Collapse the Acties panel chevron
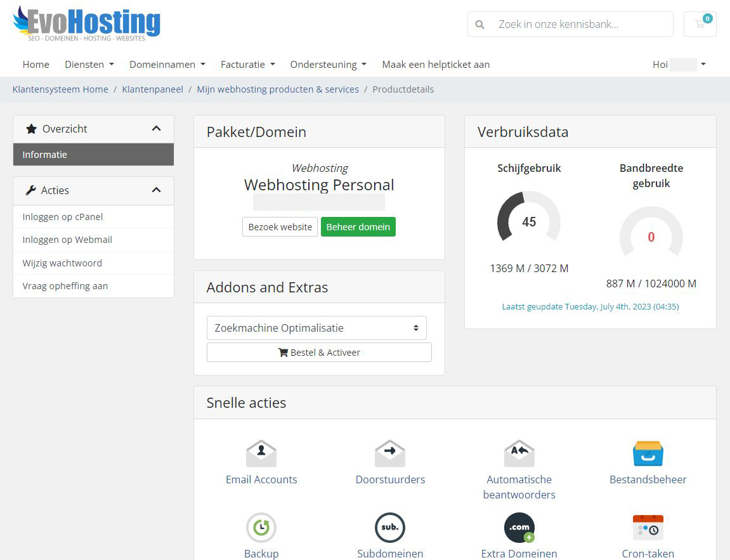 pos(156,190)
